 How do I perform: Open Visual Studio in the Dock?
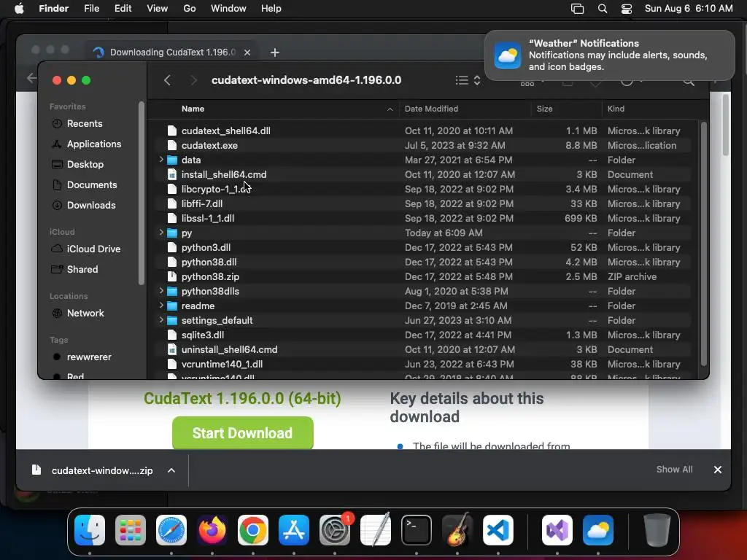click(x=557, y=530)
